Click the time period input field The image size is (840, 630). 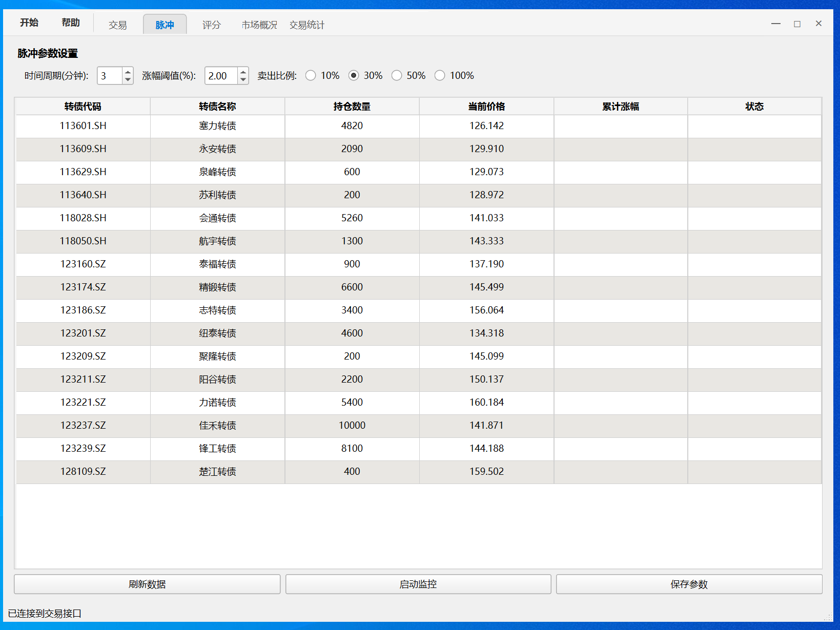110,76
